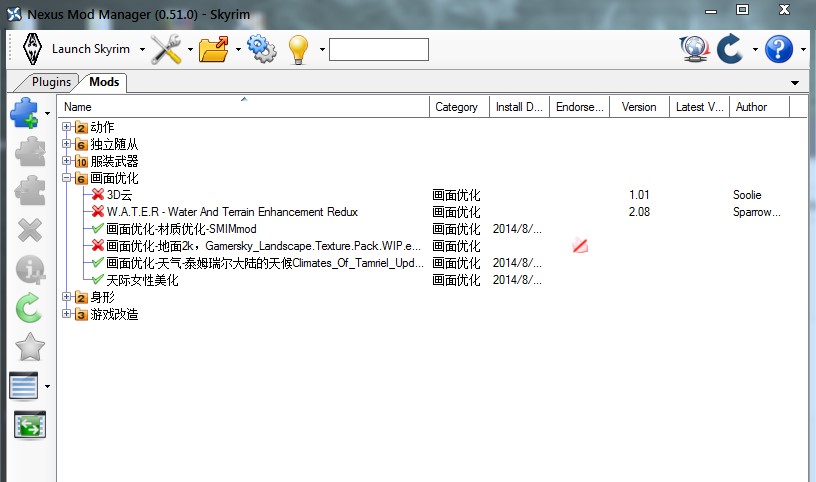Viewport: 816px width, 482px height.
Task: Click the add mod puzzle-plus icon
Action: pos(23,112)
